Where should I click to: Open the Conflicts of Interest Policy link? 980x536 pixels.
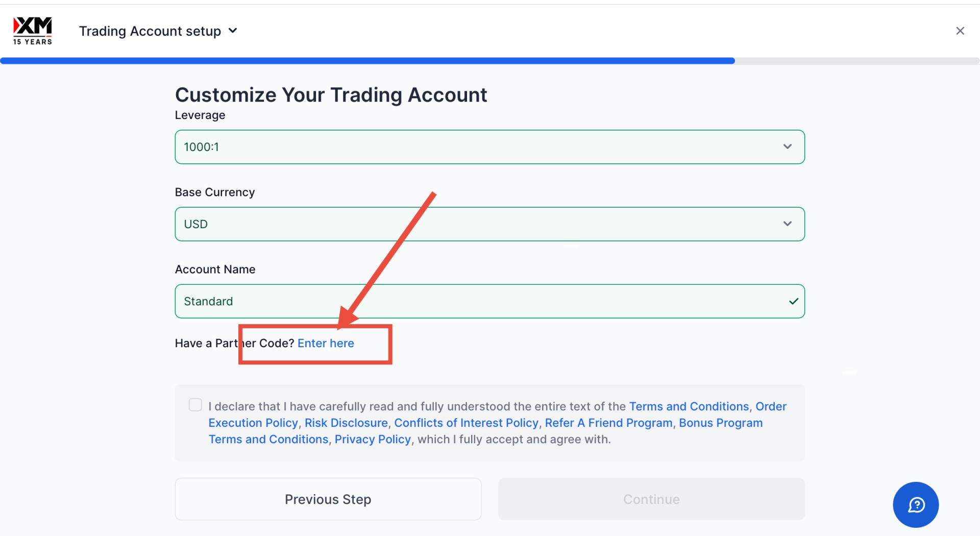(466, 423)
